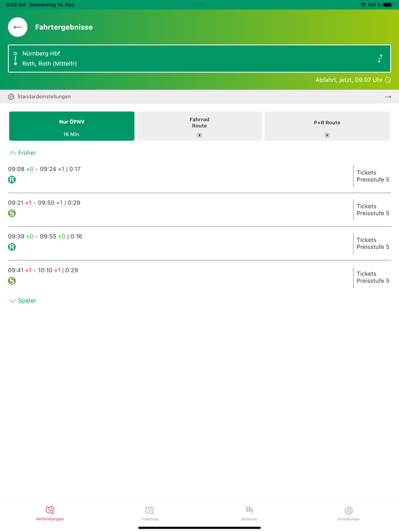Tap 16 Min. duration under Nur ÖPNV
Image resolution: width=399 pixels, height=532 pixels.
72,134
